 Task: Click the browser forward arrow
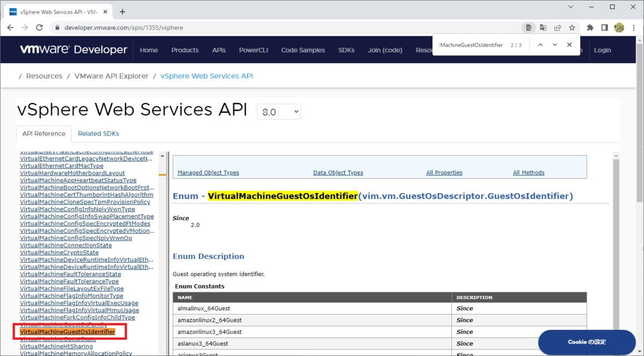25,27
